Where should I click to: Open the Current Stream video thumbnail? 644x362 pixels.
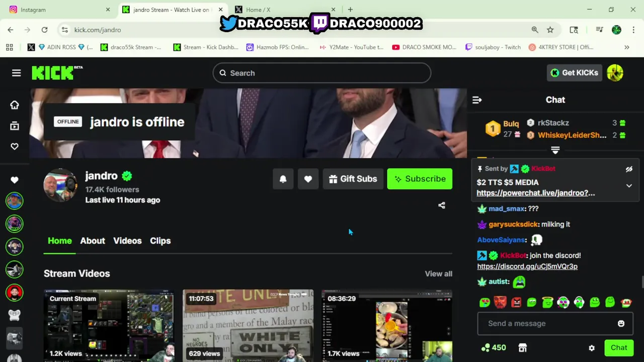click(109, 325)
